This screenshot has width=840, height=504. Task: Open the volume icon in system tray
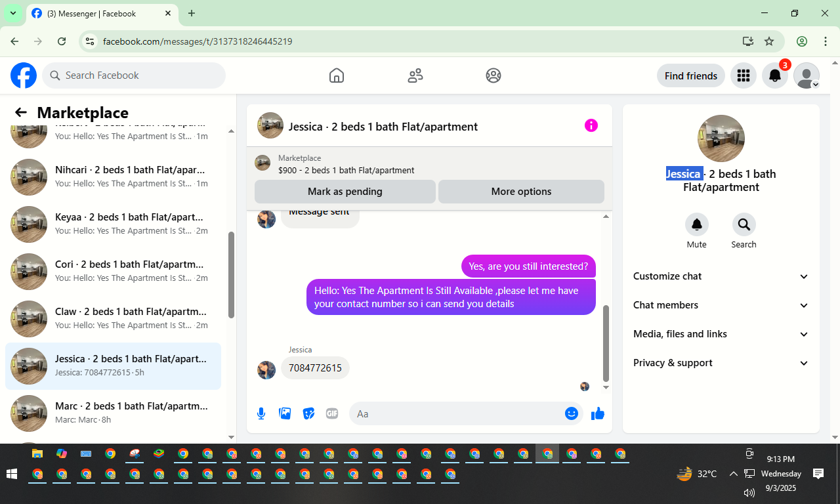(x=749, y=492)
